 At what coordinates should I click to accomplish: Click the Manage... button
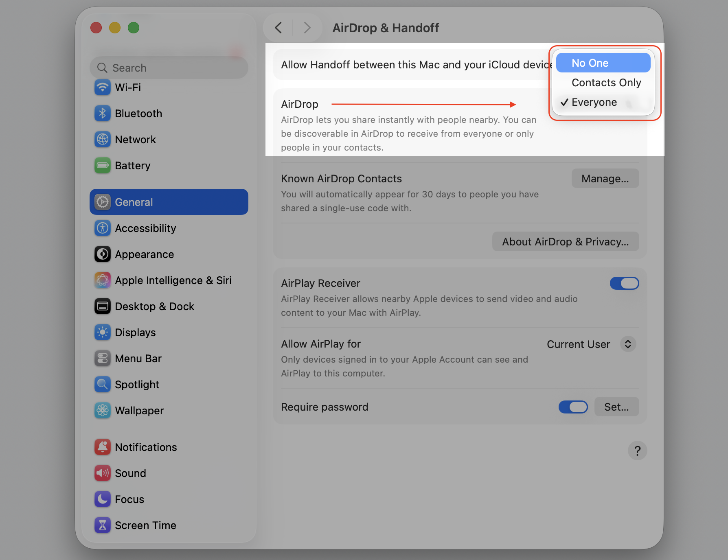[605, 179]
